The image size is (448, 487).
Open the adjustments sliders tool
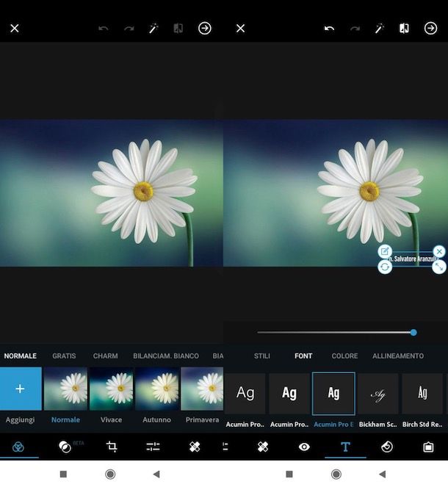153,447
